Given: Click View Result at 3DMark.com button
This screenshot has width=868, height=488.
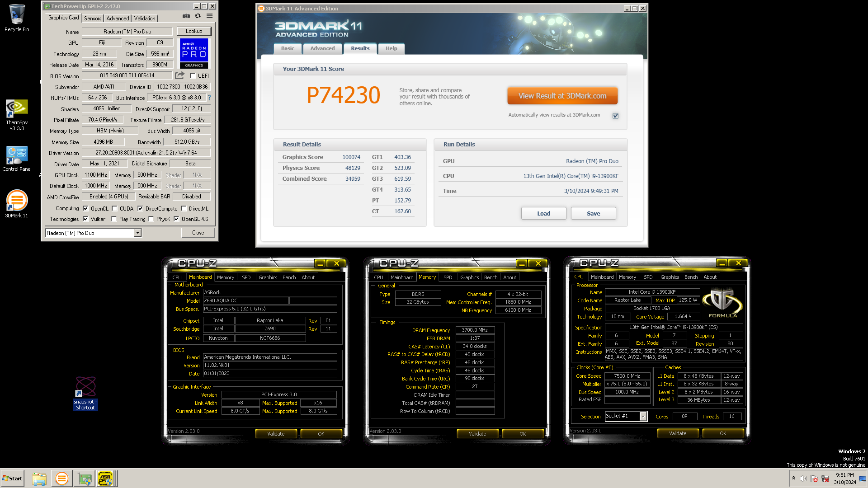Looking at the screenshot, I should [562, 96].
